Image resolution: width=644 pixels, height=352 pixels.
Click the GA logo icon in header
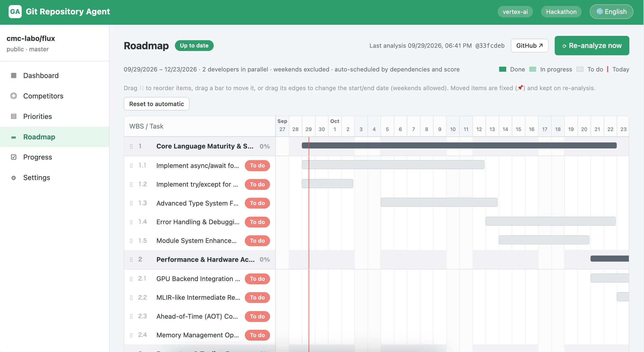(15, 12)
